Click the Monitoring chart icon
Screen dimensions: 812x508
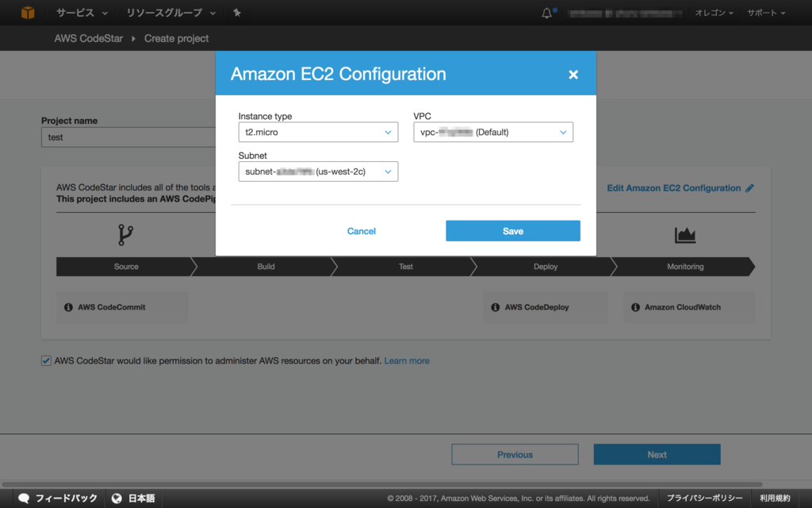(x=684, y=235)
